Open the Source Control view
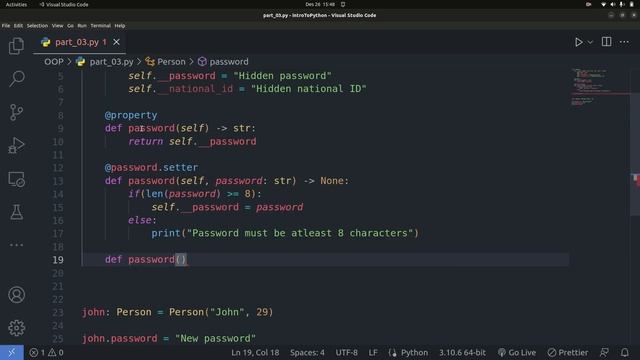Screen dimensions: 640x360 tap(16, 112)
